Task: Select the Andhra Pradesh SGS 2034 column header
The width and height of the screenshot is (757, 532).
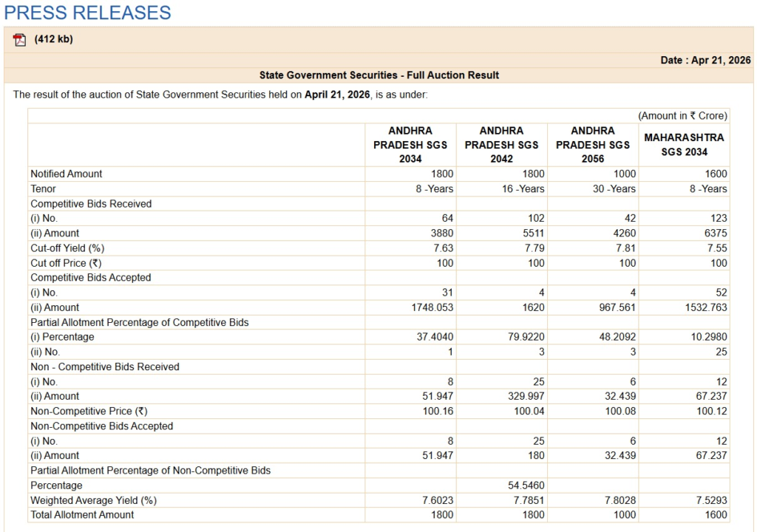Action: pos(410,145)
